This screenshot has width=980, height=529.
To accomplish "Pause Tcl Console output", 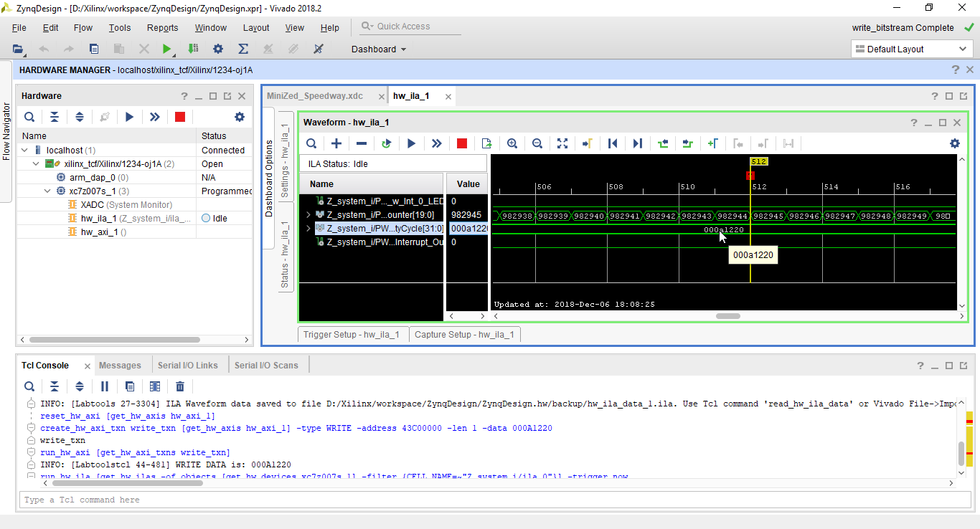I will click(x=105, y=386).
